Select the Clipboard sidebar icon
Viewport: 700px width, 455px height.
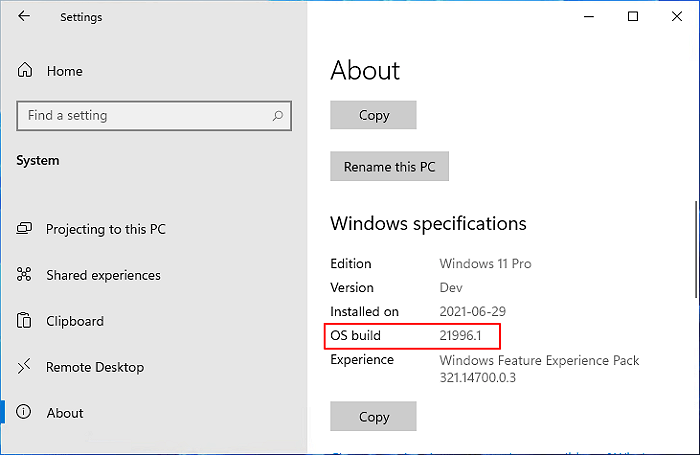pos(26,321)
